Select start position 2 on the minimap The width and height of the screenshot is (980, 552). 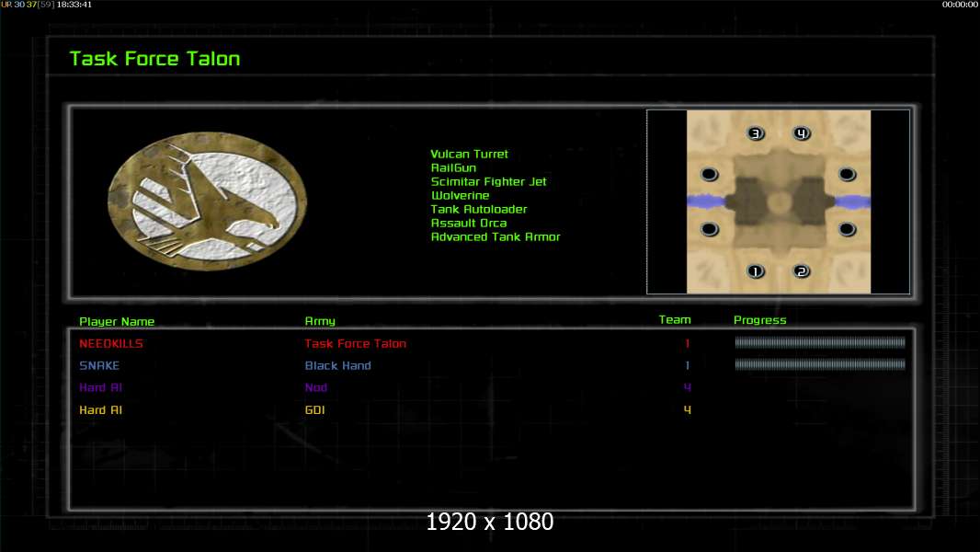click(802, 271)
